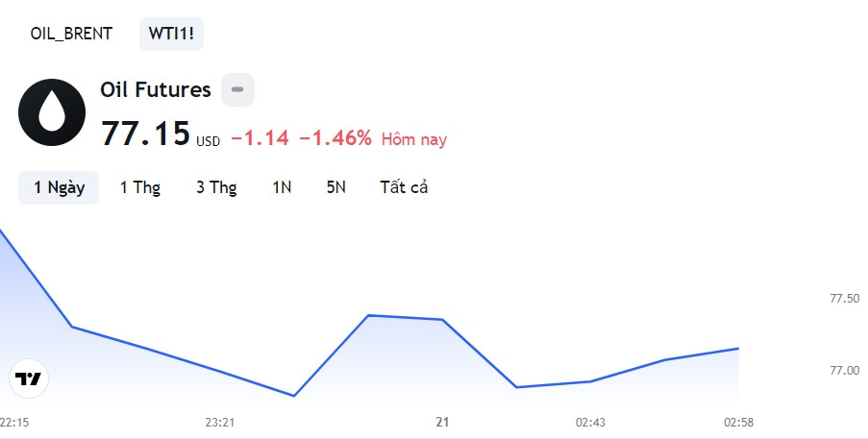Choose the 1 Thg time range
This screenshot has height=439, width=868.
(x=139, y=187)
